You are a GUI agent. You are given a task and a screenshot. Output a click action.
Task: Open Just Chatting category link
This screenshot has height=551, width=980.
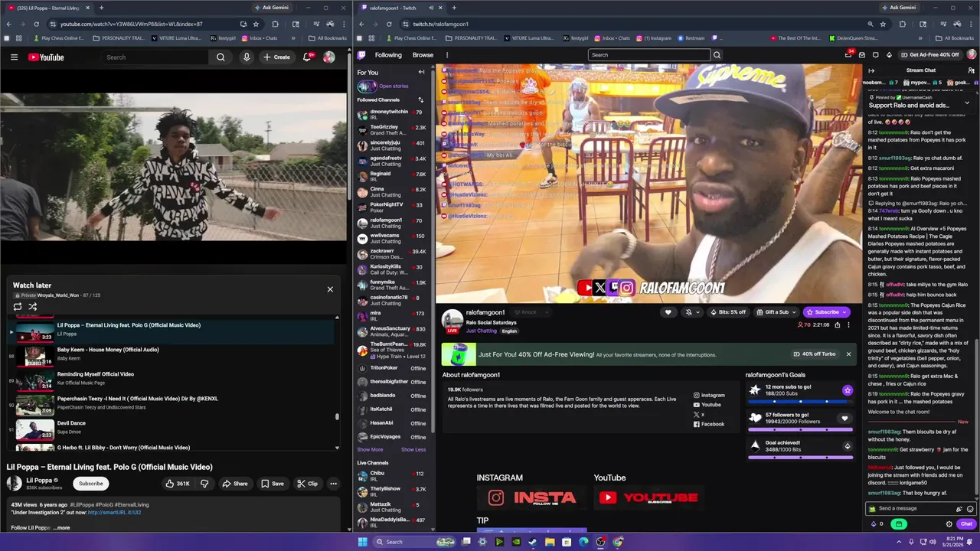[x=481, y=331]
